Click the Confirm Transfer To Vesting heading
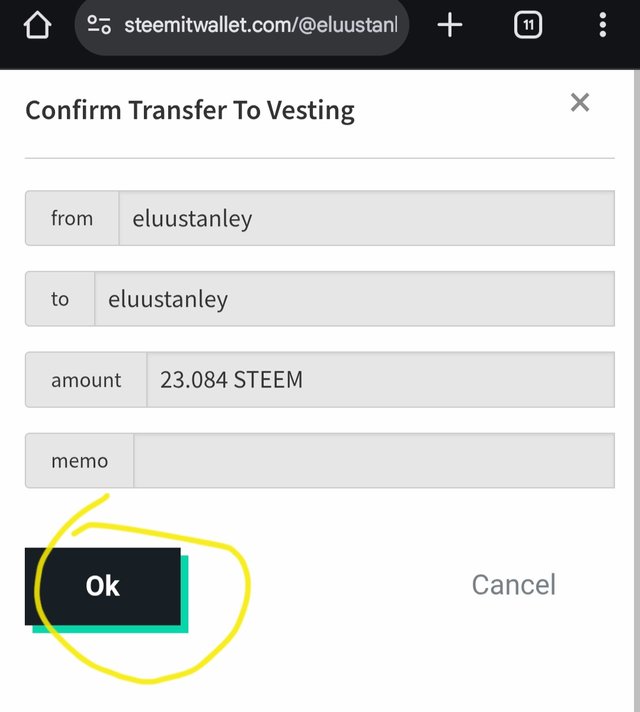Screen dimensions: 640x712 (x=190, y=111)
